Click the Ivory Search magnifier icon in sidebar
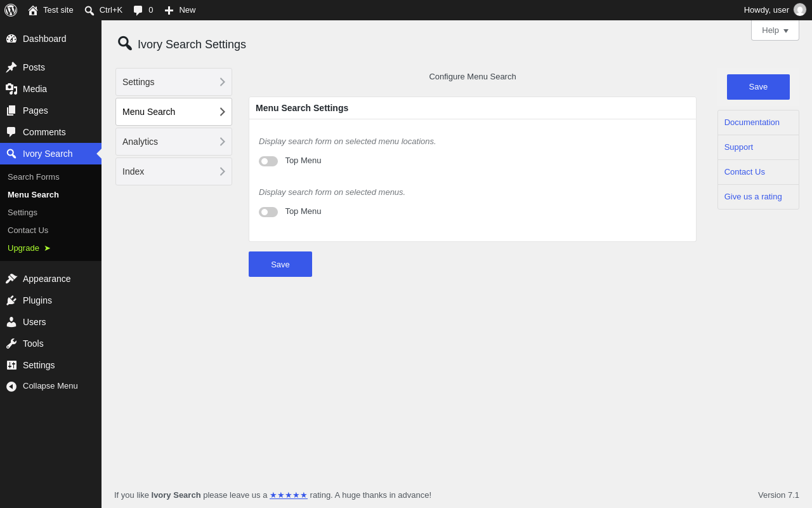This screenshot has width=812, height=508. pos(11,154)
